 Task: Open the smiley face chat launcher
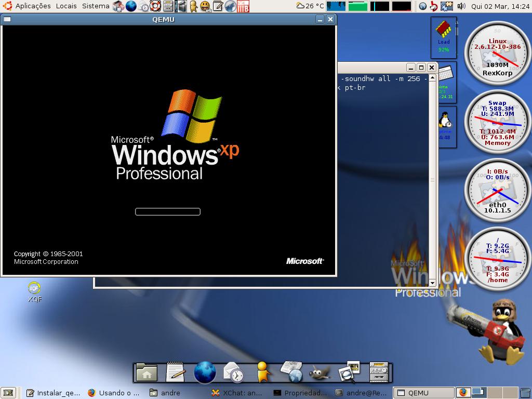tap(205, 6)
